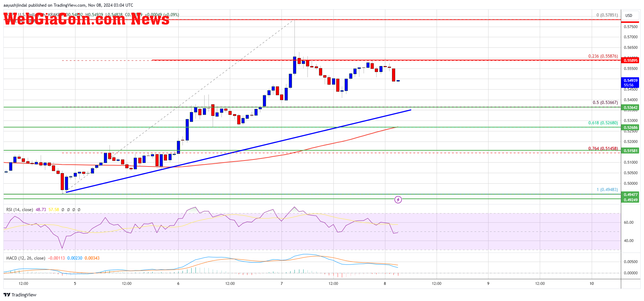Click the 0.55895 red price label
The width and height of the screenshot is (644, 301).
(630, 60)
